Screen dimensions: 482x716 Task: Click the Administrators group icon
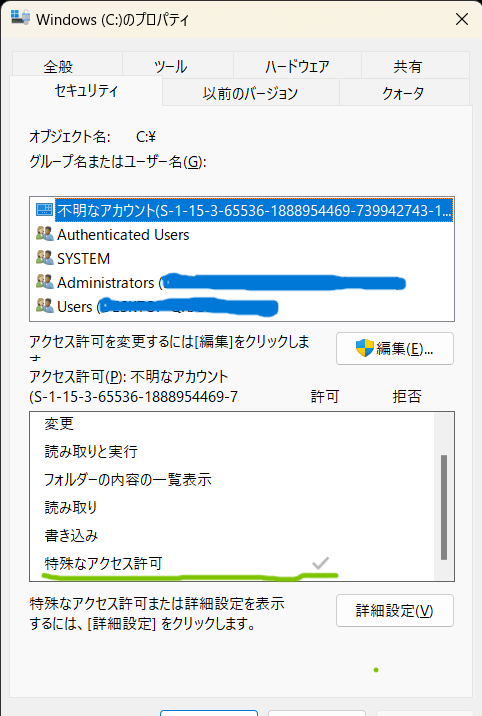click(44, 282)
